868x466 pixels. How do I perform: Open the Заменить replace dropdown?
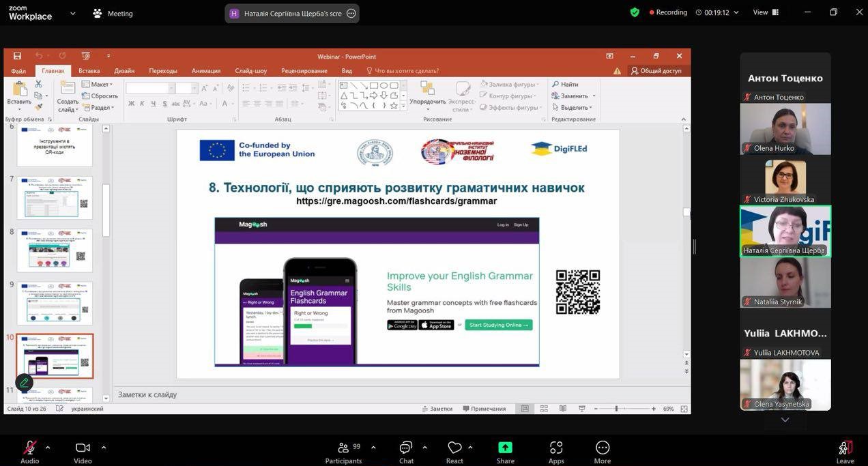574,96
